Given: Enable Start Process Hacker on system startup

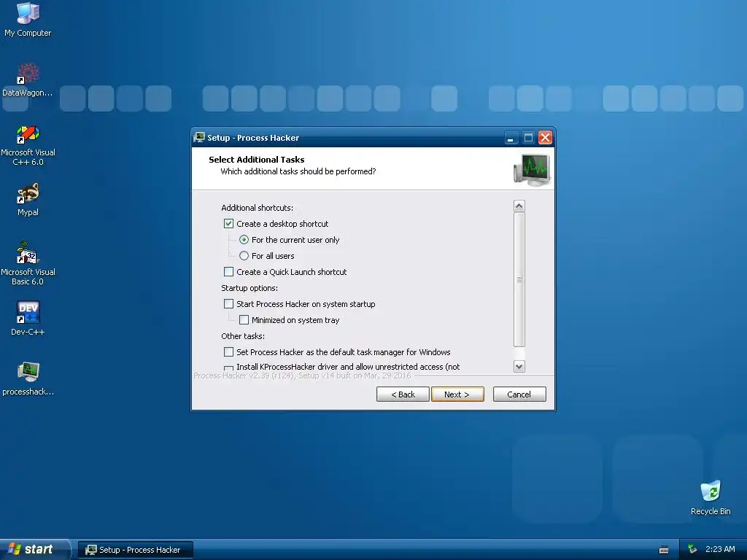Looking at the screenshot, I should pyautogui.click(x=228, y=304).
